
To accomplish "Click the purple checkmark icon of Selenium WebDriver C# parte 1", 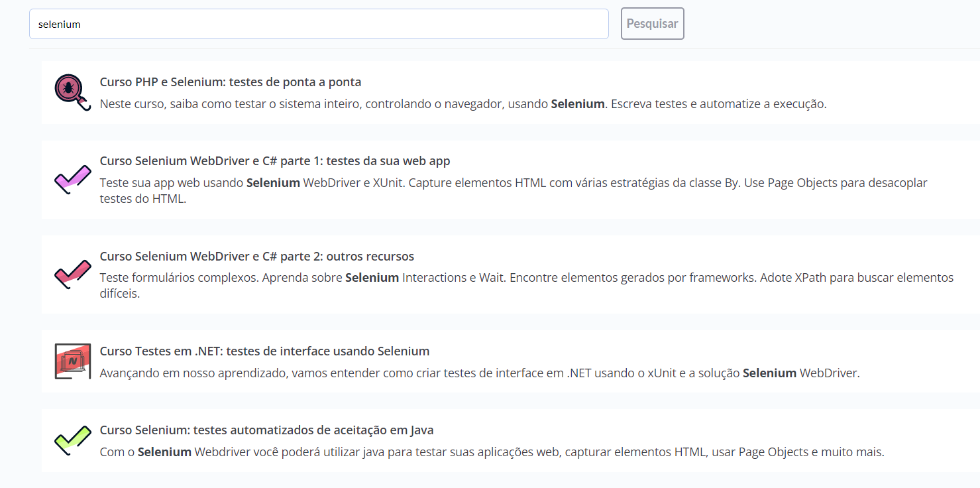I will pyautogui.click(x=72, y=179).
